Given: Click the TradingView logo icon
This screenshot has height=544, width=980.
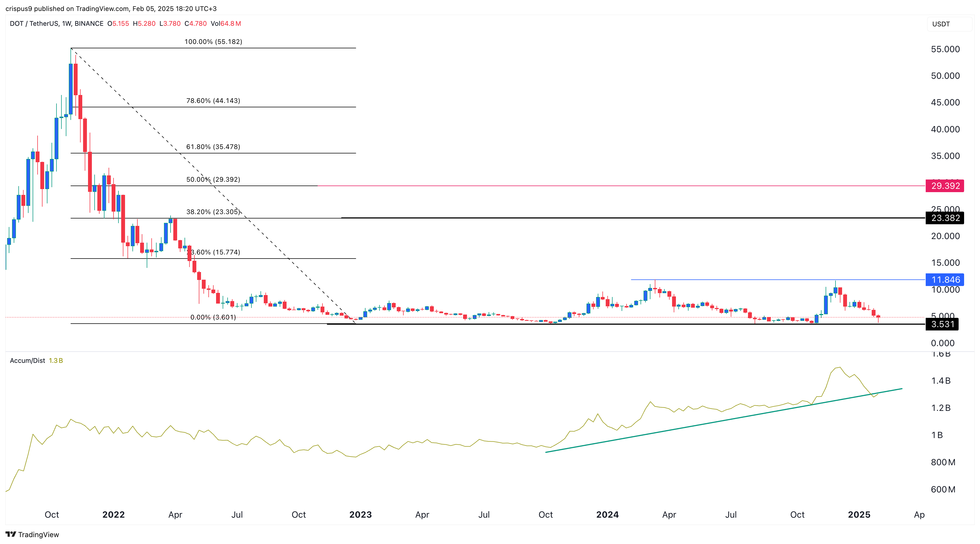Looking at the screenshot, I should [11, 534].
